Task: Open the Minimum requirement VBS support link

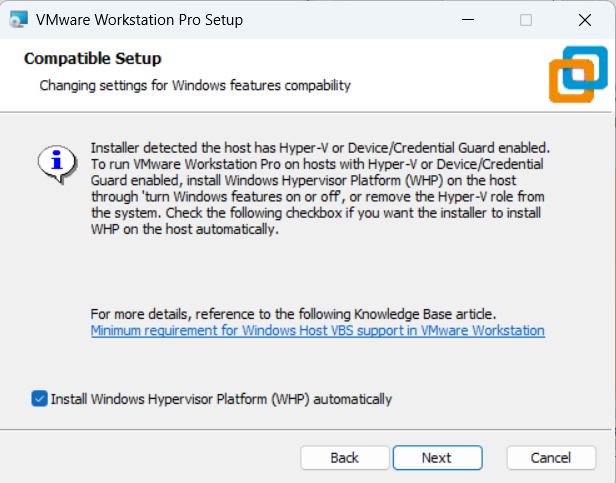Action: (x=317, y=330)
